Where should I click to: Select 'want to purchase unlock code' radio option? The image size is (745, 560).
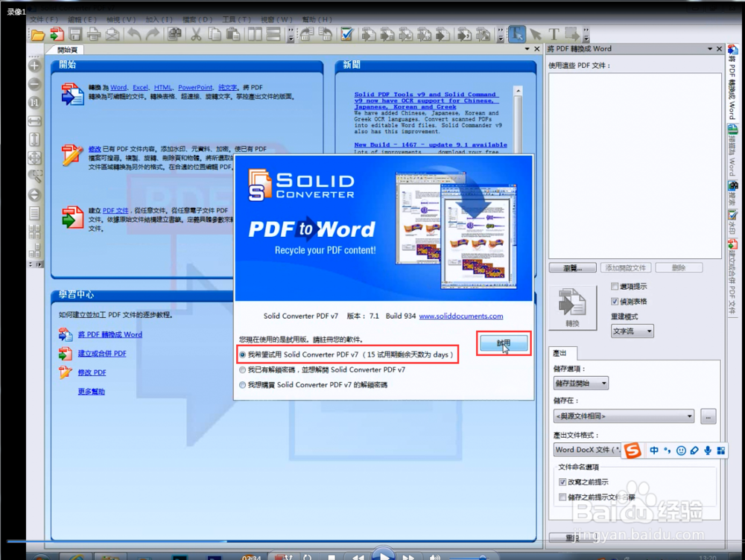tap(243, 385)
